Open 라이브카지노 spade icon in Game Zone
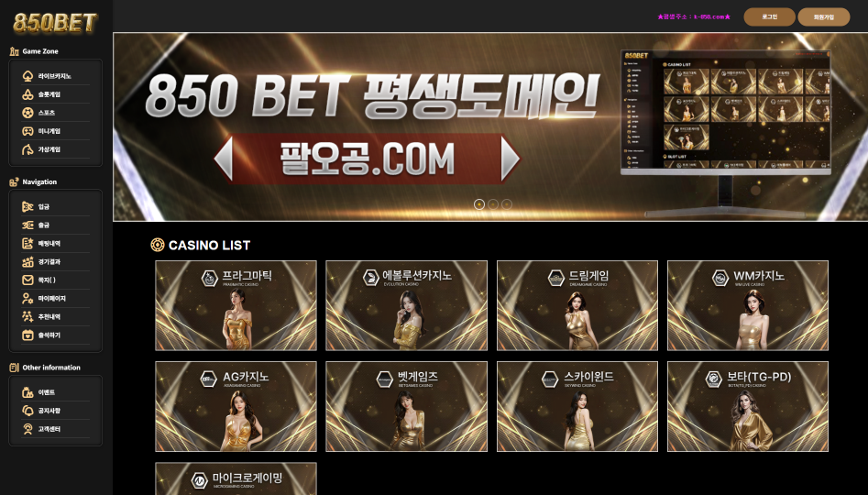The image size is (868, 495). coord(27,76)
